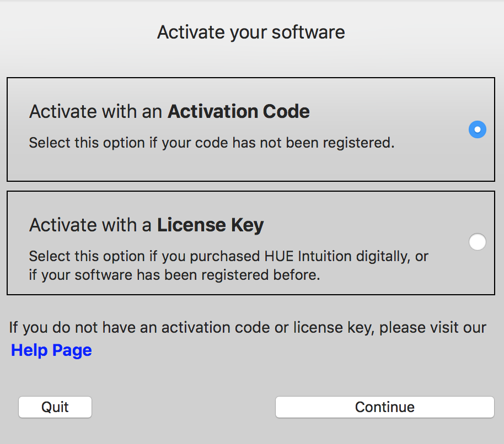
Task: Click the Continue button
Action: [385, 407]
